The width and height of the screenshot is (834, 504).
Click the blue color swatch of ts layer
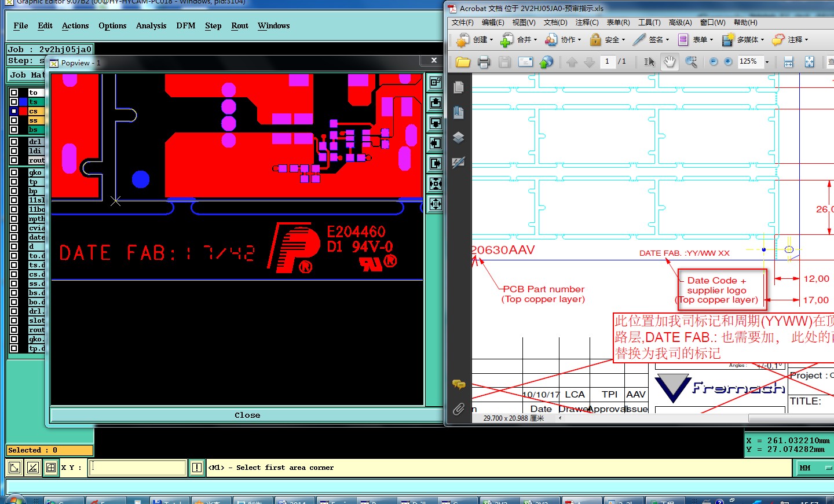click(x=23, y=102)
